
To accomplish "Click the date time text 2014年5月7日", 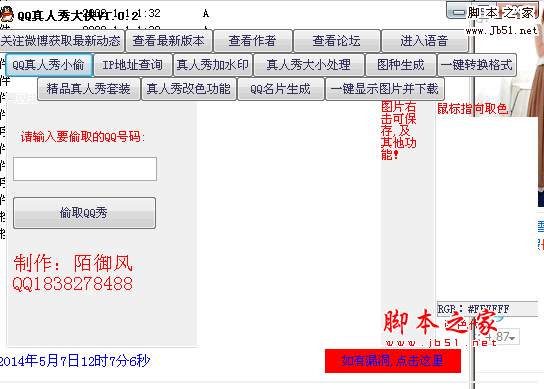I will point(75,361).
